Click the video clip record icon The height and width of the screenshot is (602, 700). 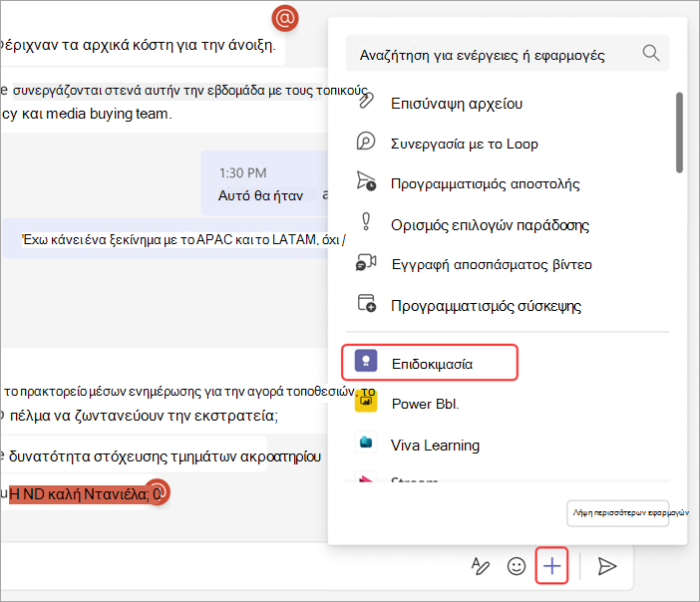(x=366, y=262)
